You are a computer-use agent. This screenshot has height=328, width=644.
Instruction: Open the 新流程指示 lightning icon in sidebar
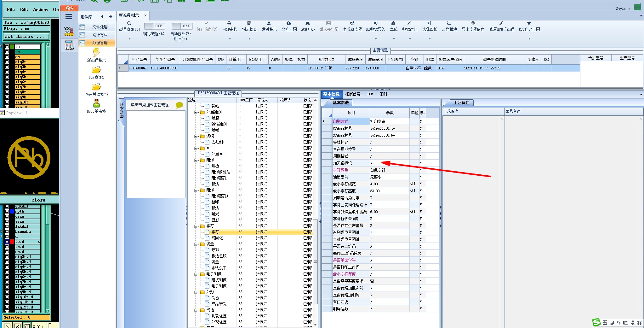pos(96,52)
